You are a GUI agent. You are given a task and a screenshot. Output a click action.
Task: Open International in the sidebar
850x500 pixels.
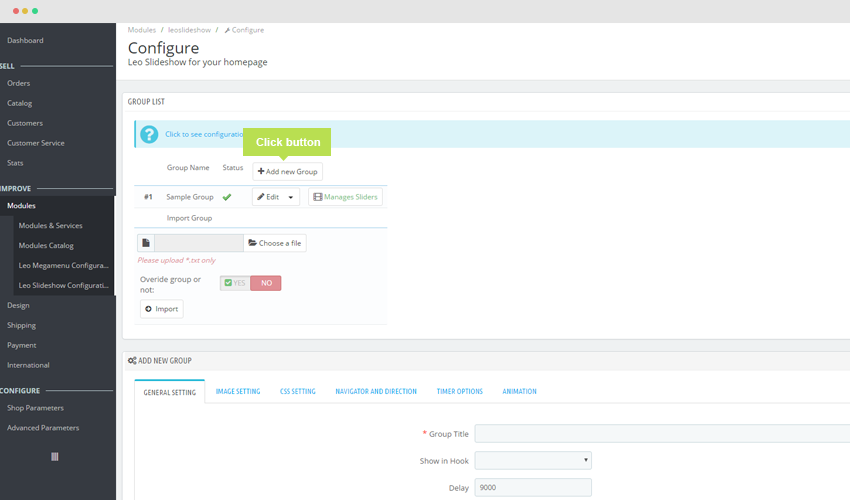coord(28,366)
